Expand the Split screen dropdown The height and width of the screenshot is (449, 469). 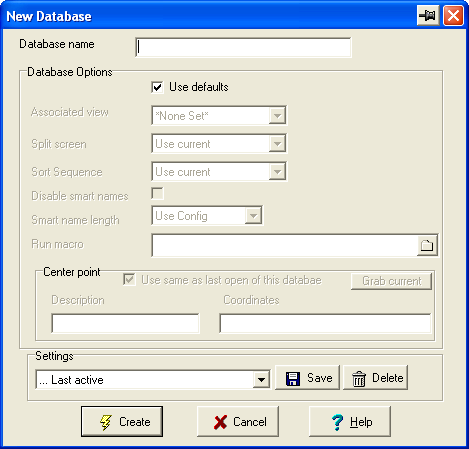[277, 144]
